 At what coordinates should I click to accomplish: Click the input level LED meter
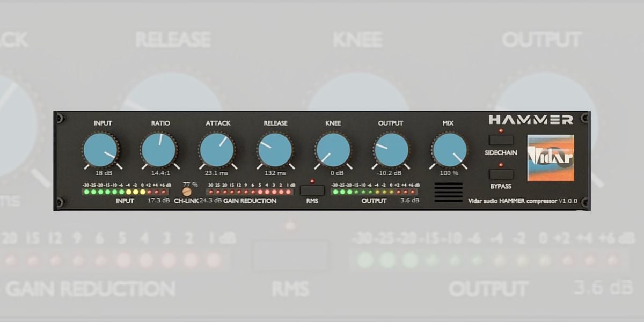(127, 192)
